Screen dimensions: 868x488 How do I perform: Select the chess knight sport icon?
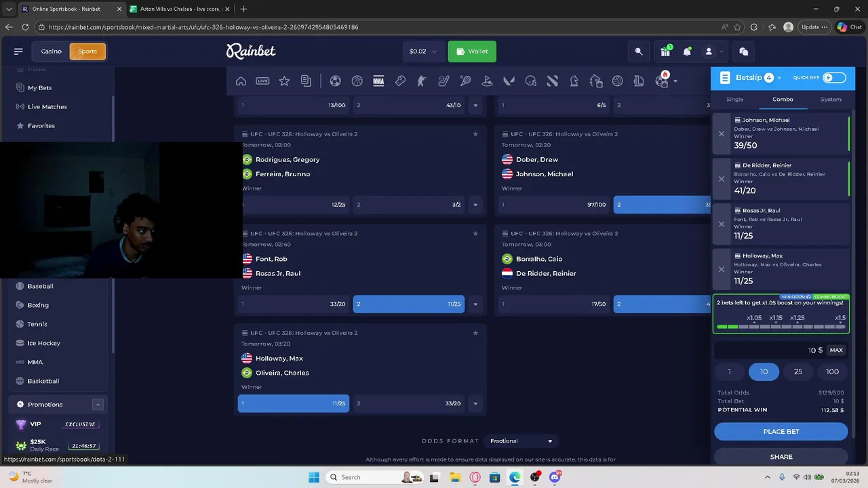click(574, 81)
